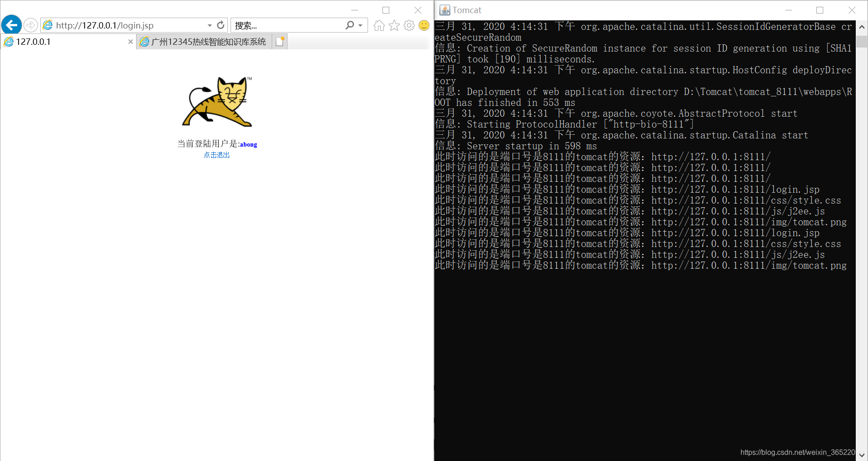Click the magnifier search icon
This screenshot has height=461, width=868.
tap(350, 25)
